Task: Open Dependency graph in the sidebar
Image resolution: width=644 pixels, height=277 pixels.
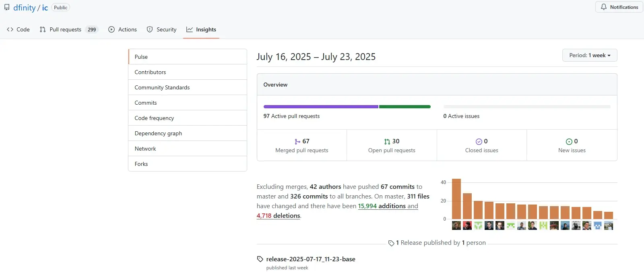Action: [x=188, y=133]
